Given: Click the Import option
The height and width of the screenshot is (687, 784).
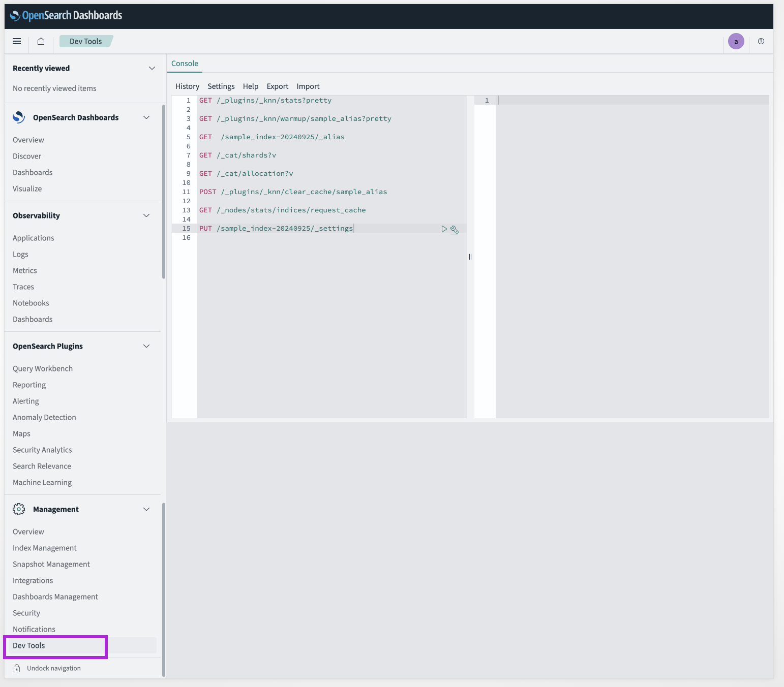Looking at the screenshot, I should tap(308, 86).
